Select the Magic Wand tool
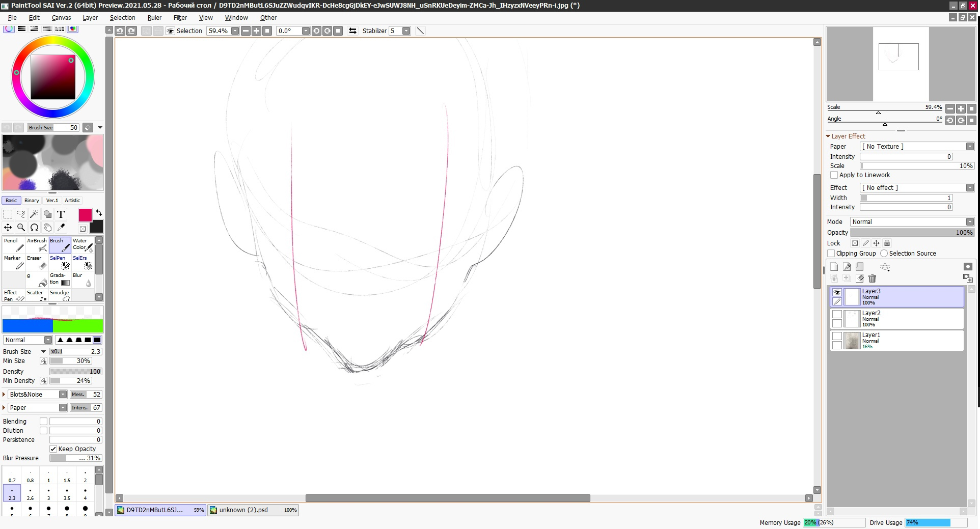 click(34, 214)
